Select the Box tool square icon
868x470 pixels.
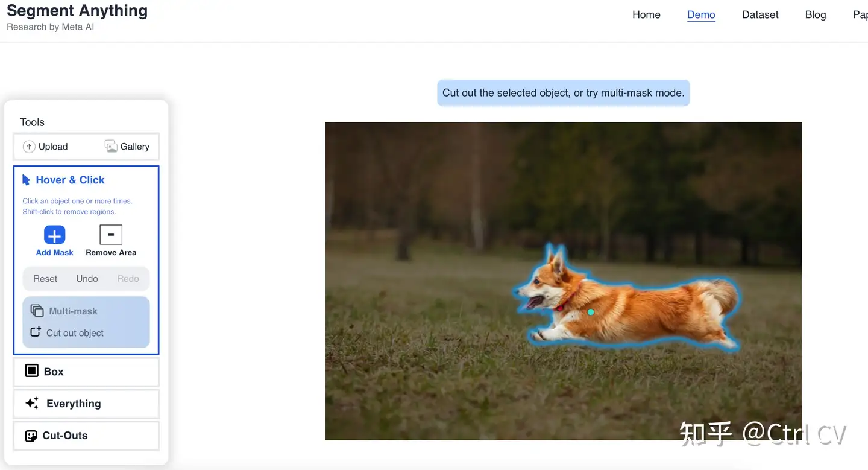[x=31, y=371]
